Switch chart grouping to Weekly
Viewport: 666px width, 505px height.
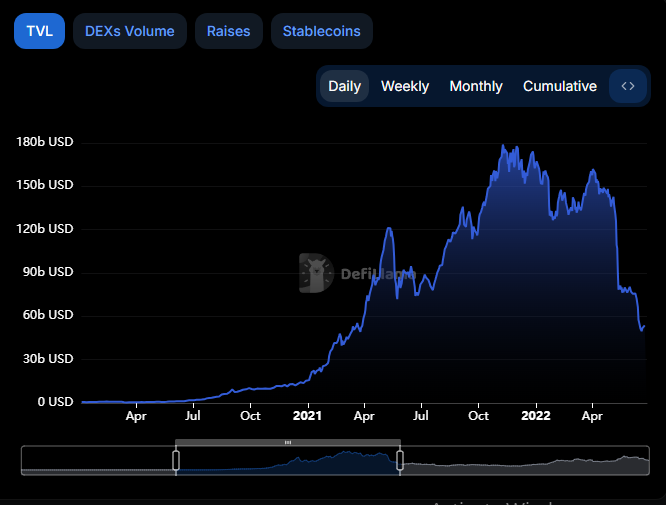405,86
